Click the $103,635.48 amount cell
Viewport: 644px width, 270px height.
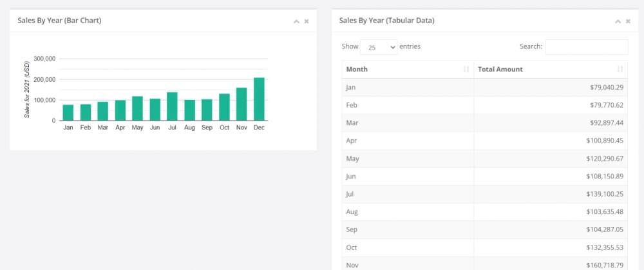coord(551,212)
